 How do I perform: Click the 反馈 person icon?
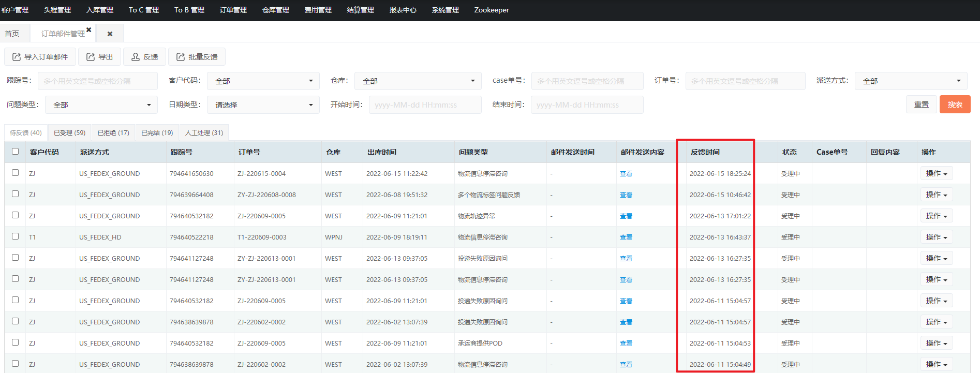(x=136, y=57)
